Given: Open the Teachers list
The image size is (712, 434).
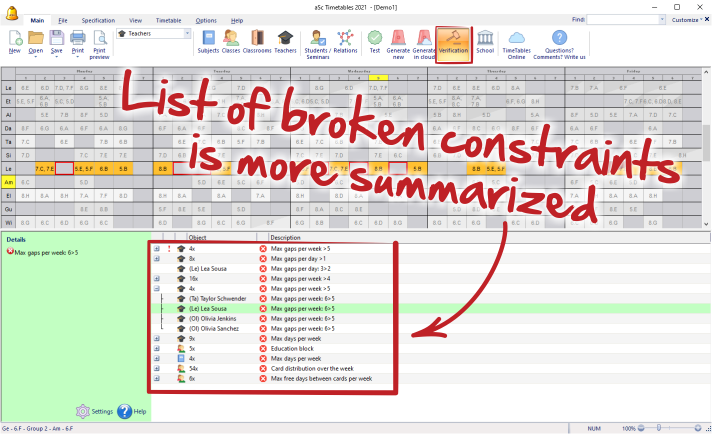Looking at the screenshot, I should [x=285, y=42].
